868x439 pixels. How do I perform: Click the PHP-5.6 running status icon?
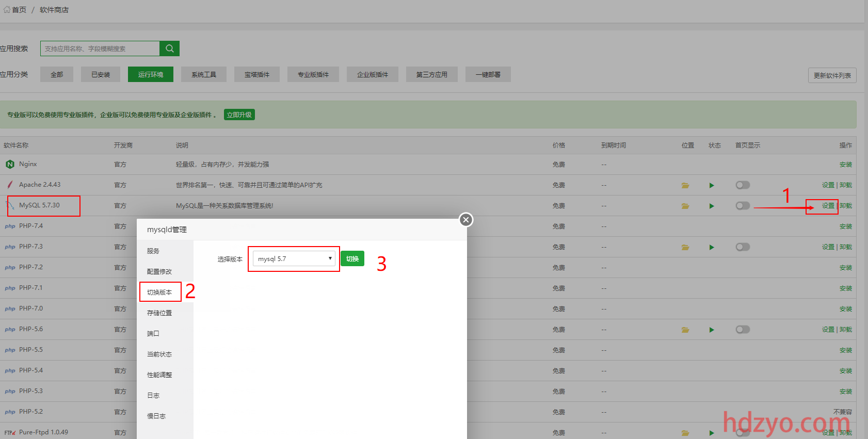click(712, 330)
